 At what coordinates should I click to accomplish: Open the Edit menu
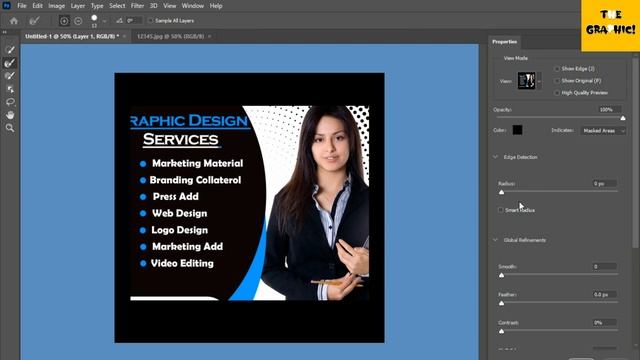(x=38, y=6)
